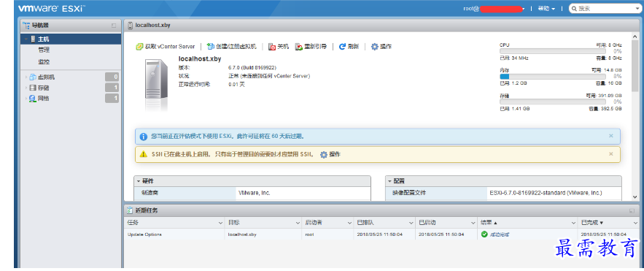Select Virtual Machines (虚拟机) in navigator
This screenshot has height=271, width=644.
pos(46,77)
